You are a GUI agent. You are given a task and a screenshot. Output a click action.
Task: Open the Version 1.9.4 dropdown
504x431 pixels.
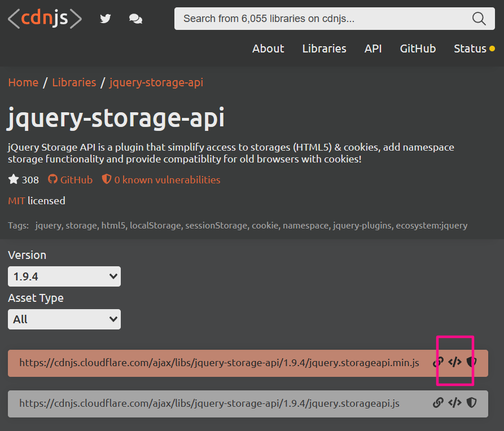[x=64, y=276]
